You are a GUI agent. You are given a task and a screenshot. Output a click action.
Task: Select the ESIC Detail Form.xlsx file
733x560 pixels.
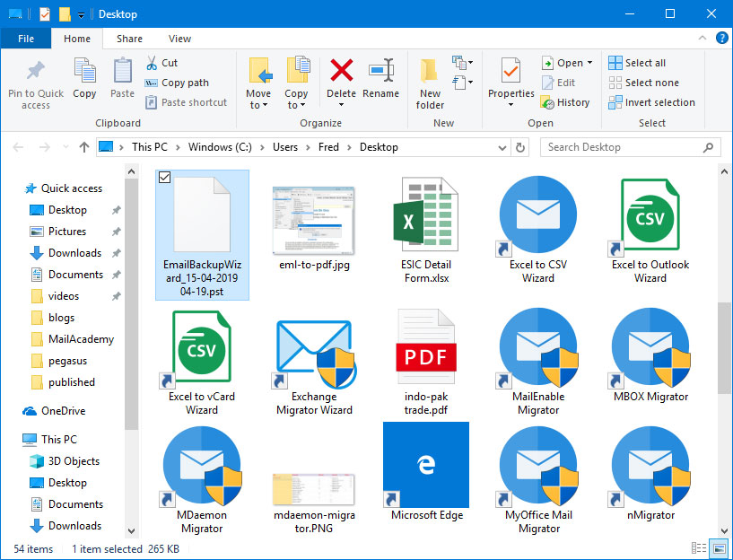tap(426, 229)
